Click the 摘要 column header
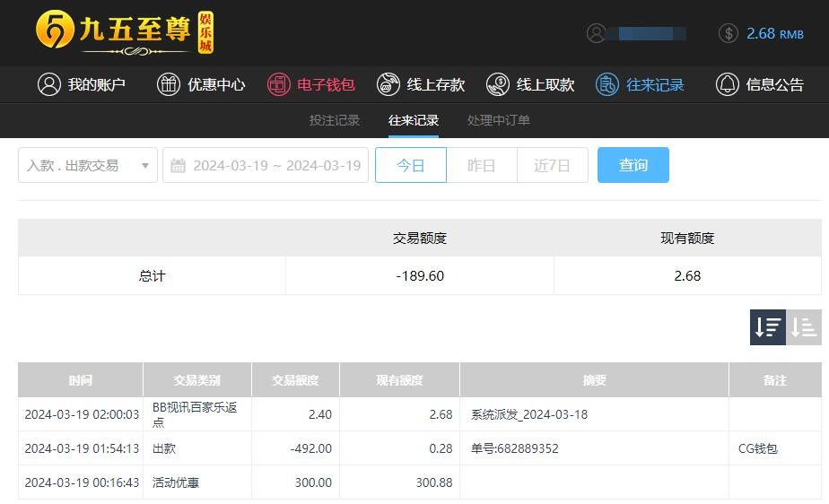This screenshot has height=504, width=829. click(594, 380)
